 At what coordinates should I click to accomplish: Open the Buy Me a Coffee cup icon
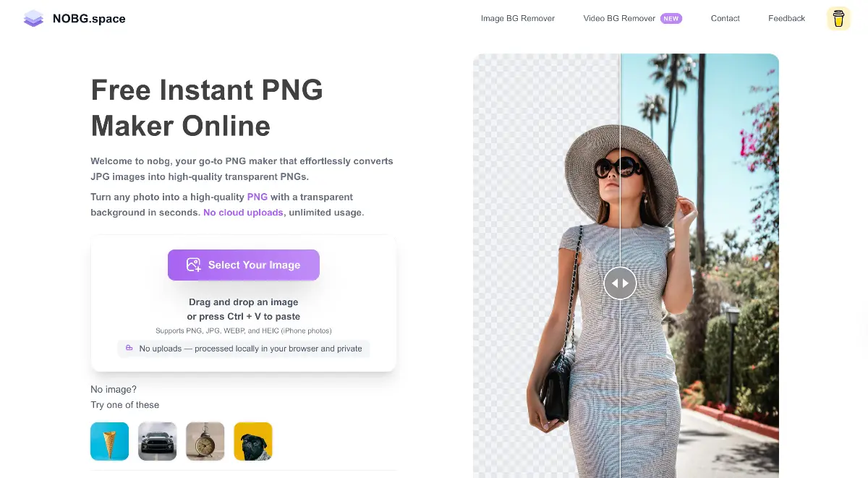[838, 19]
